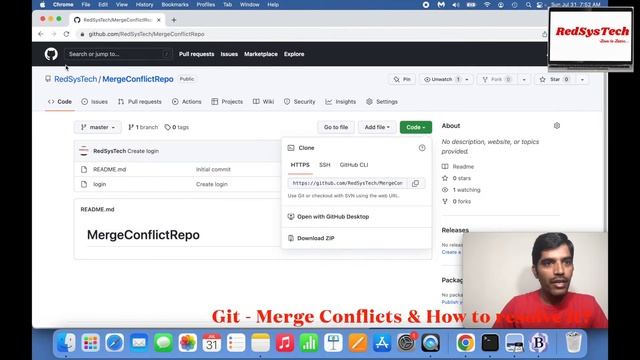Open MergeConflictRepo repository name link
The height and width of the screenshot is (360, 640).
coord(138,79)
